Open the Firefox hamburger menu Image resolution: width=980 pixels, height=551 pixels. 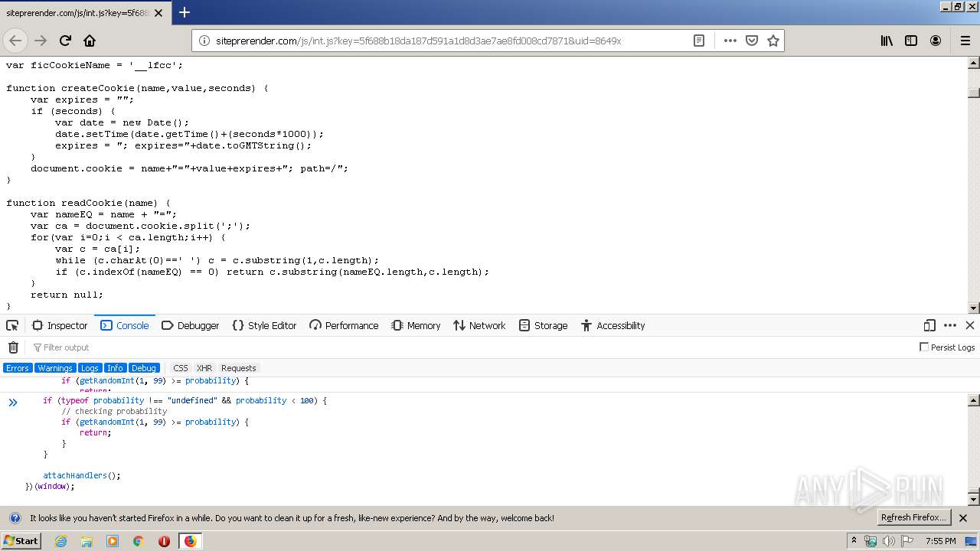click(965, 41)
